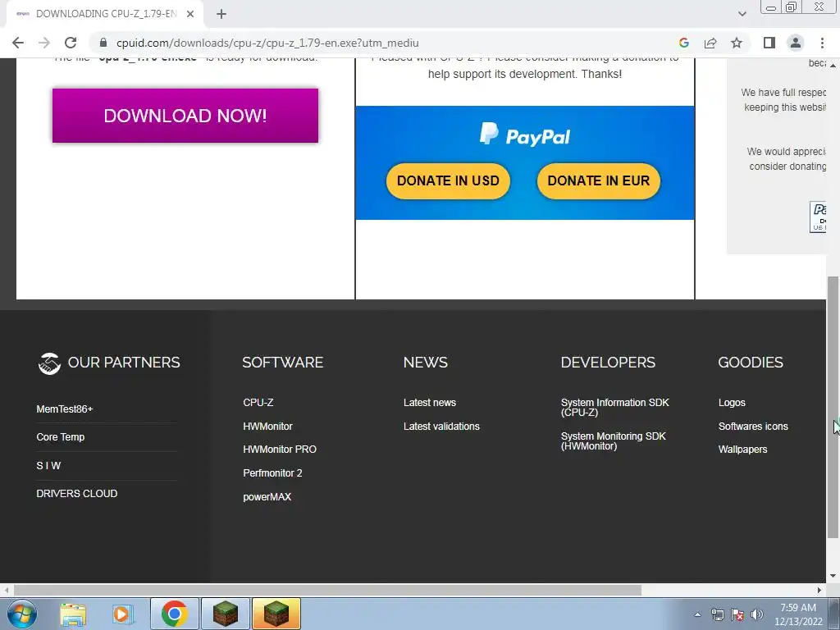The width and height of the screenshot is (840, 630).
Task: Open Windows Explorer from the taskbar
Action: click(73, 614)
